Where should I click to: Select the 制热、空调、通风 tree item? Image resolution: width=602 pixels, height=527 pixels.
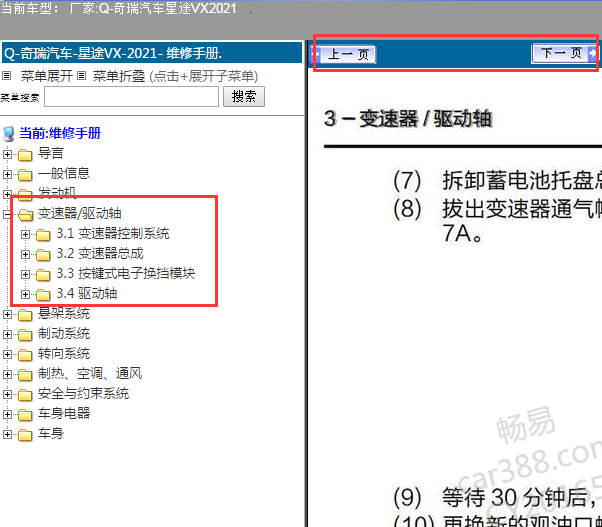coord(90,373)
